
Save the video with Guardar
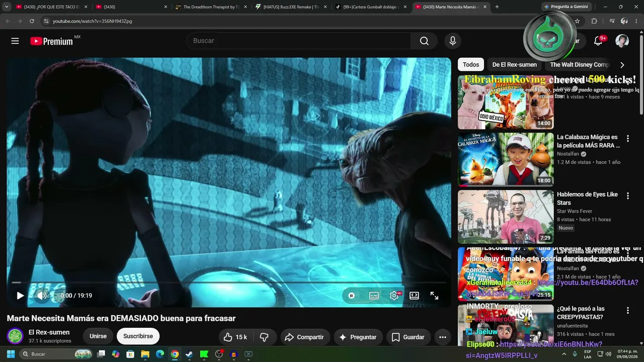408,337
